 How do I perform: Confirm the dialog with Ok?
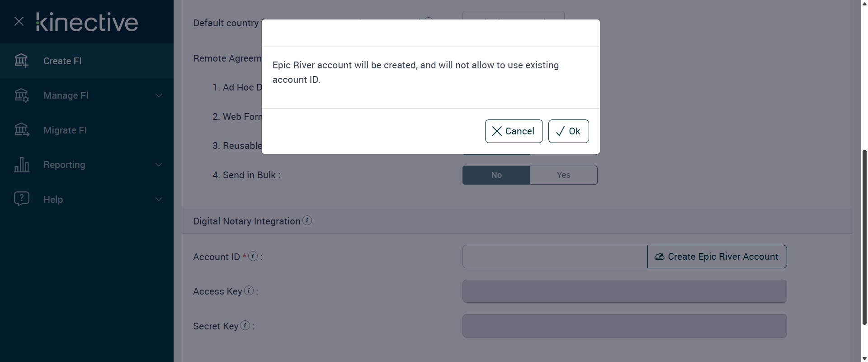[x=568, y=131]
